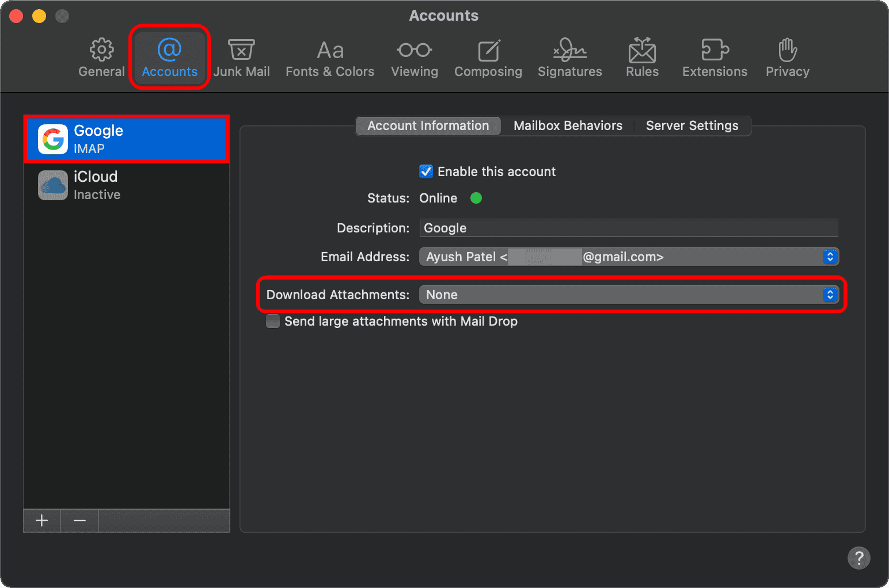889x588 pixels.
Task: Open the General preferences gear icon
Action: point(101,51)
